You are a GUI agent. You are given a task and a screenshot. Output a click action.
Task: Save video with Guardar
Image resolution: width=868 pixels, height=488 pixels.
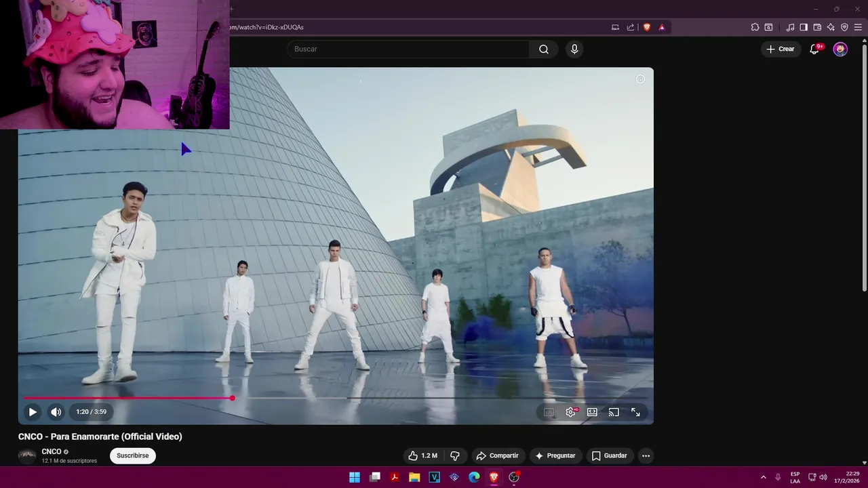pos(609,455)
